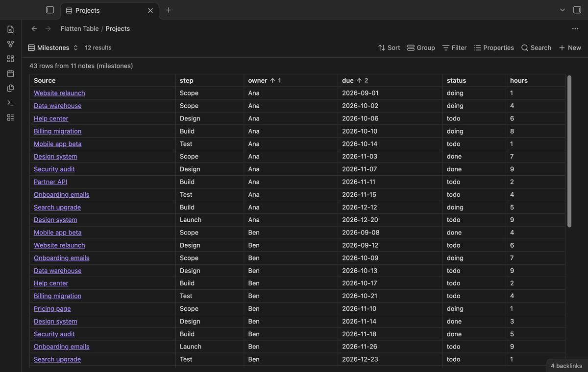Viewport: 588px width, 372px height.
Task: Select the date cell 2026-09-01
Action: pyautogui.click(x=390, y=93)
